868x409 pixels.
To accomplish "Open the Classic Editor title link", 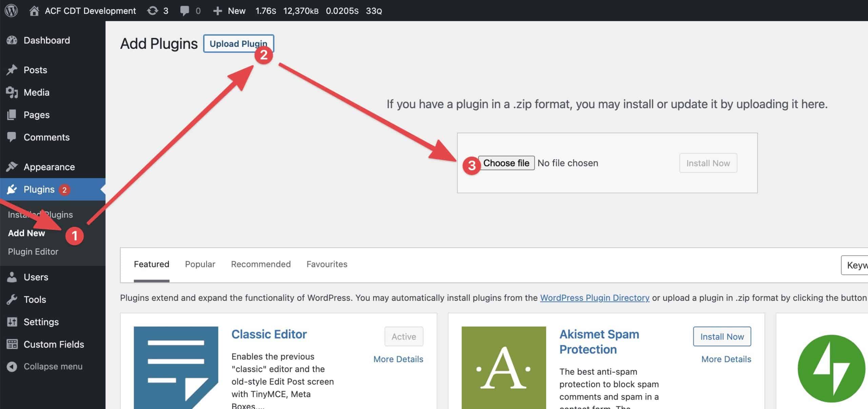I will (269, 334).
